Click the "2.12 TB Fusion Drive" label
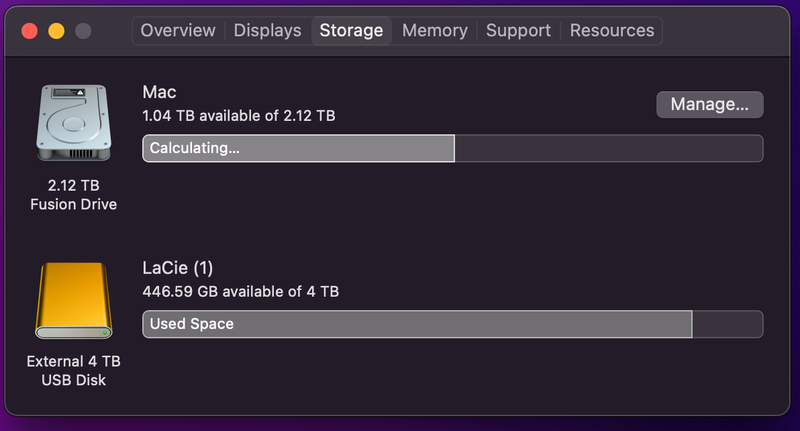The width and height of the screenshot is (800, 431). pos(74,195)
